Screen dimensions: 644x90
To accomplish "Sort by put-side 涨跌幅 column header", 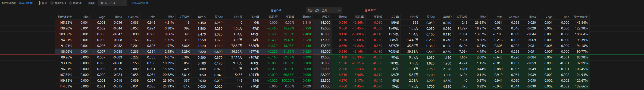I will pos(360,17).
